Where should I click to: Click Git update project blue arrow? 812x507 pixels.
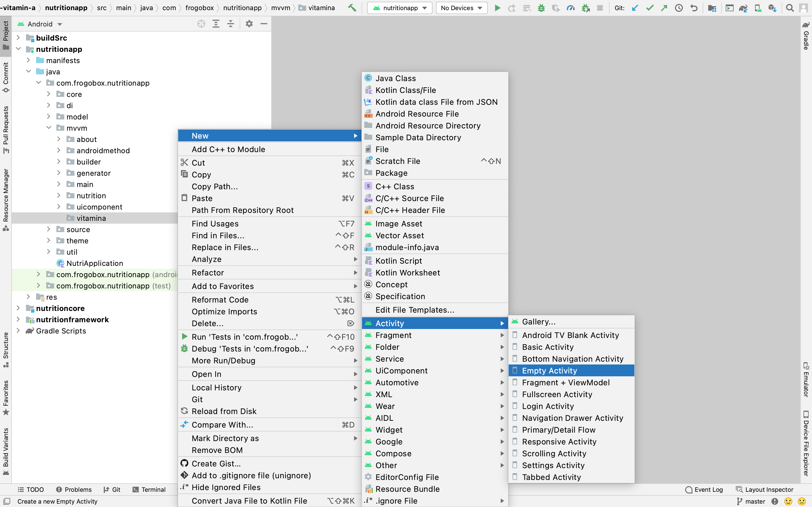click(635, 8)
